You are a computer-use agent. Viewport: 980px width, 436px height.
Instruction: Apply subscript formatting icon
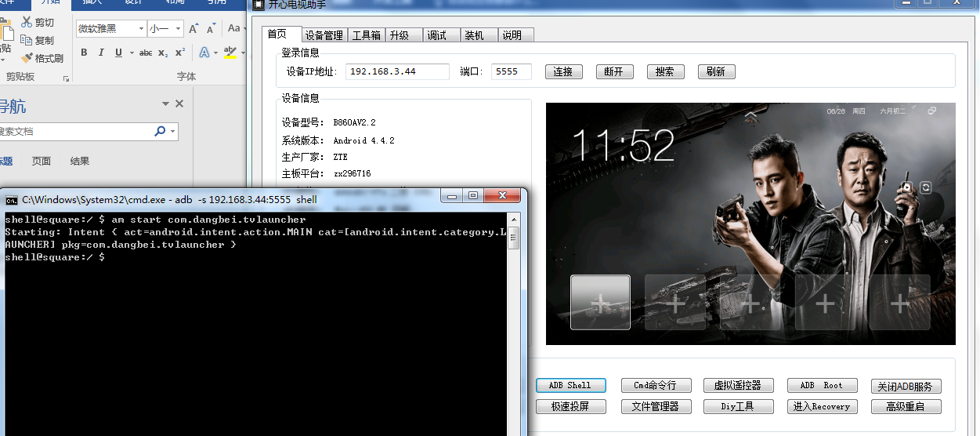[163, 53]
